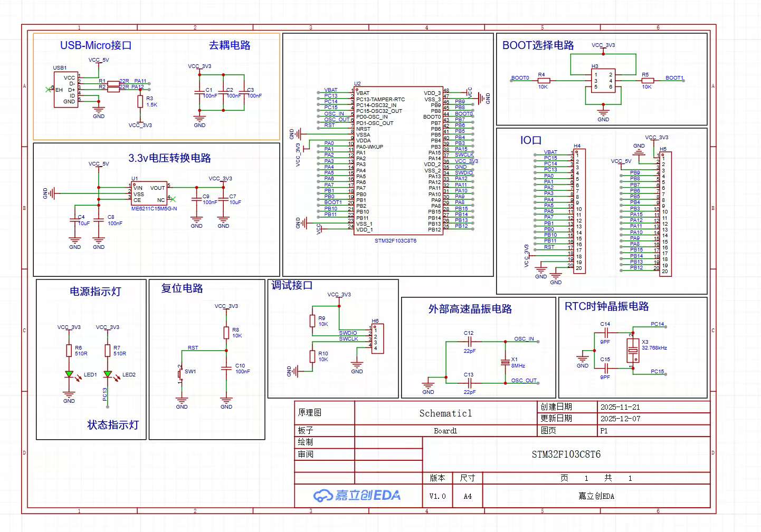Select the RTC时钟晶振电路 title
The height and width of the screenshot is (532, 761).
click(607, 306)
